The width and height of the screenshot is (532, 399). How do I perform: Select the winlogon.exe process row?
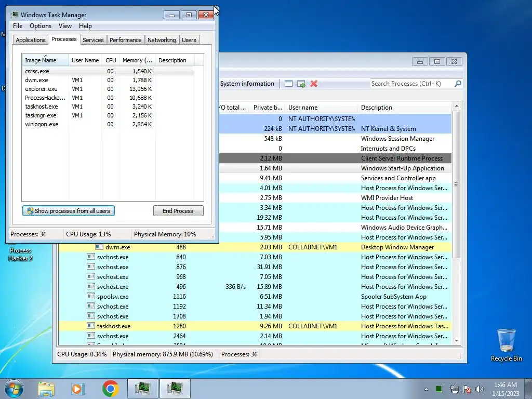(108, 124)
